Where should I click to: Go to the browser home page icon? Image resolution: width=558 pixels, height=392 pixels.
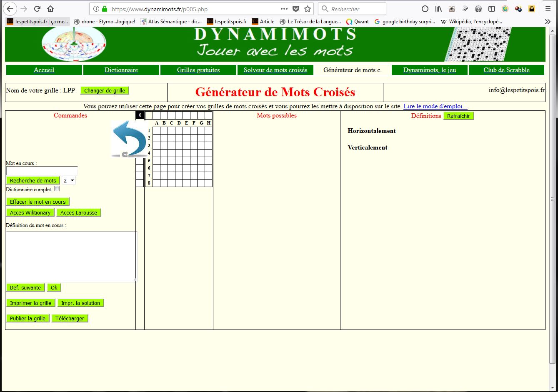point(50,9)
